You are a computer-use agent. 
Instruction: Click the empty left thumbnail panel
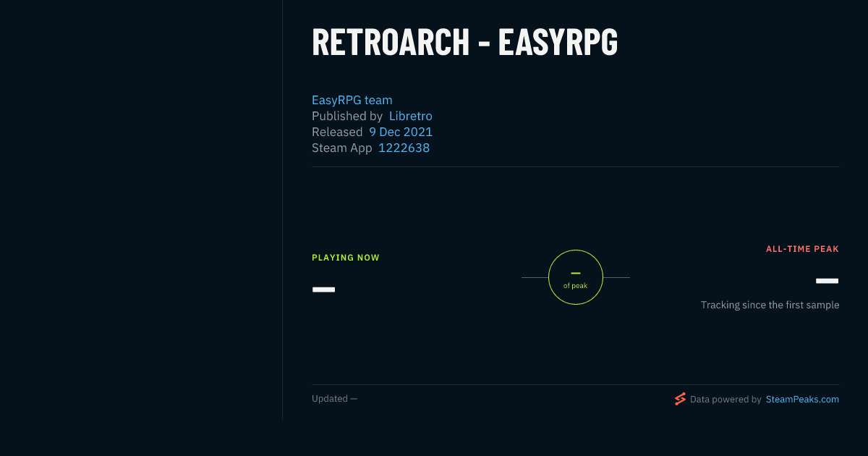pyautogui.click(x=141, y=210)
